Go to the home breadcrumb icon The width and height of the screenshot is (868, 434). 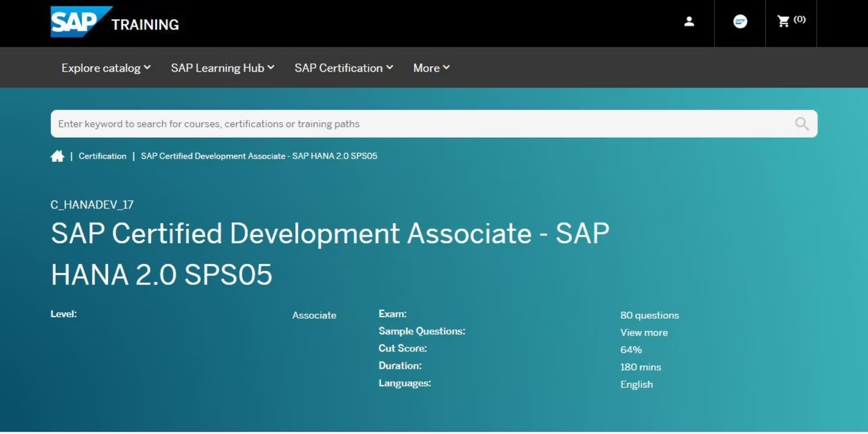pos(57,156)
